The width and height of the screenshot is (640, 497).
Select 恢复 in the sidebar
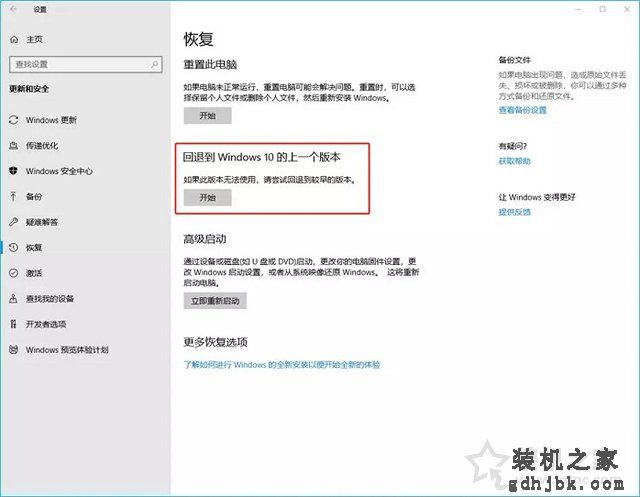(34, 248)
